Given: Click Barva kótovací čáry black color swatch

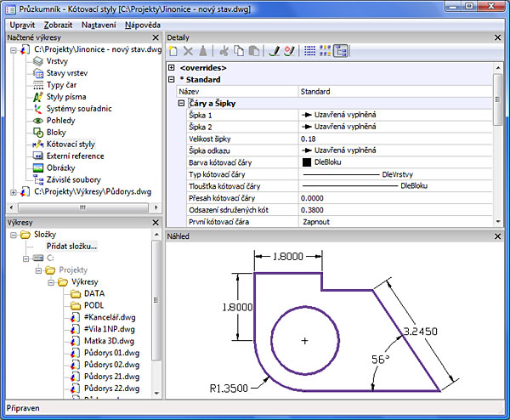Looking at the screenshot, I should [307, 162].
